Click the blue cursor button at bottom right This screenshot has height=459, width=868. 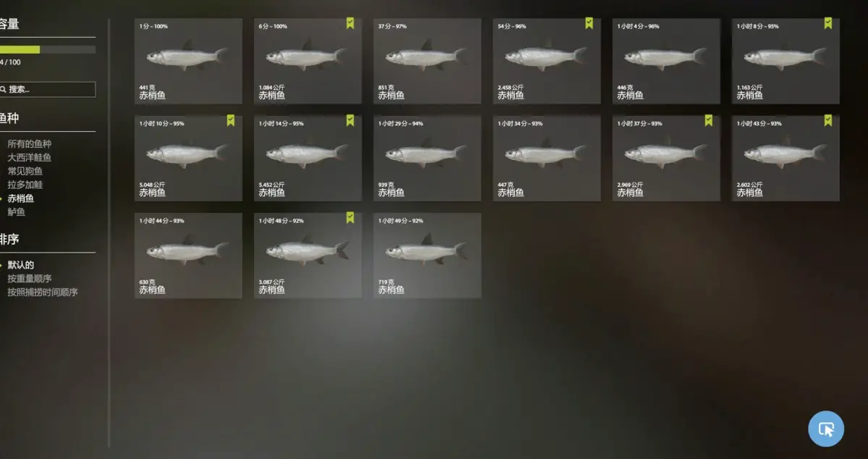[x=826, y=429]
